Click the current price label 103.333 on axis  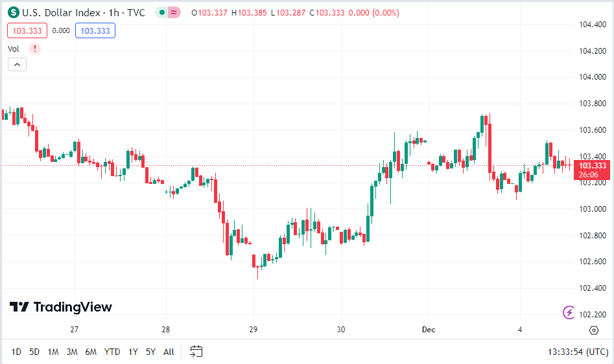pos(592,165)
